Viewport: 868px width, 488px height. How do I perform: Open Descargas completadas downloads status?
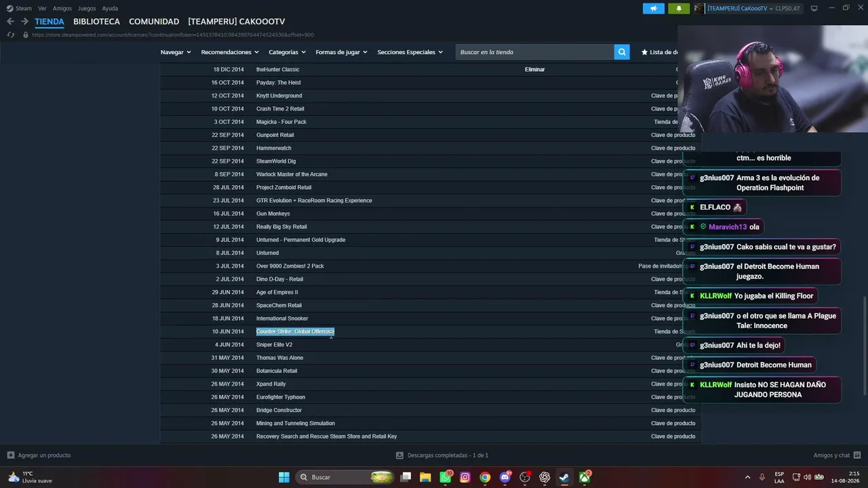pos(442,455)
